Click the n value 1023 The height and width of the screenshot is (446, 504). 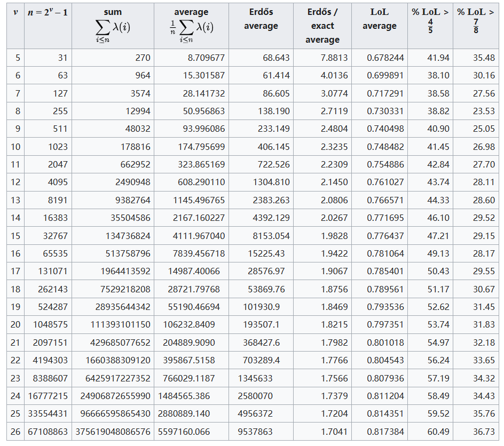tap(58, 147)
